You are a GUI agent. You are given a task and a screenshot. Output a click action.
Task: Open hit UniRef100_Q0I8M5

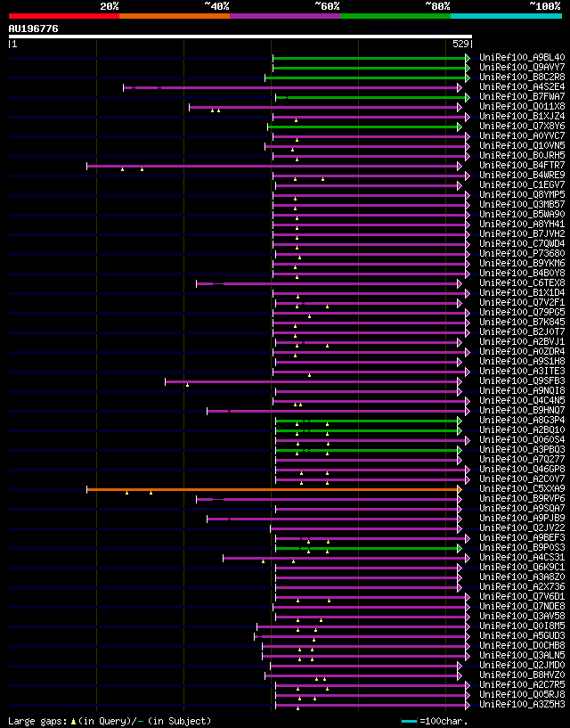pos(522,626)
